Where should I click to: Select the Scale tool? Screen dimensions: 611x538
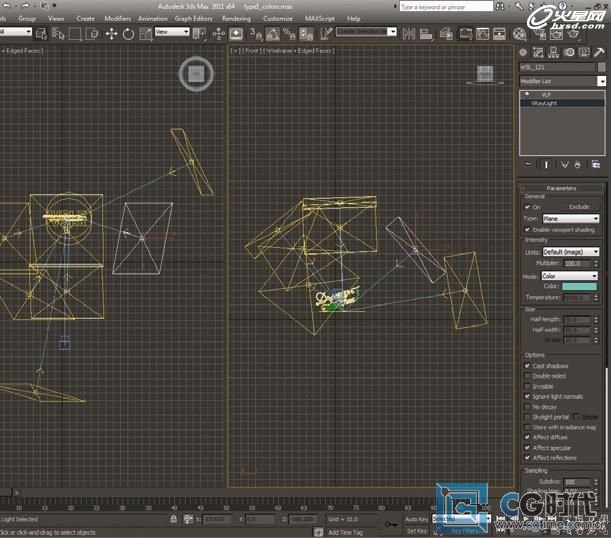click(x=145, y=34)
